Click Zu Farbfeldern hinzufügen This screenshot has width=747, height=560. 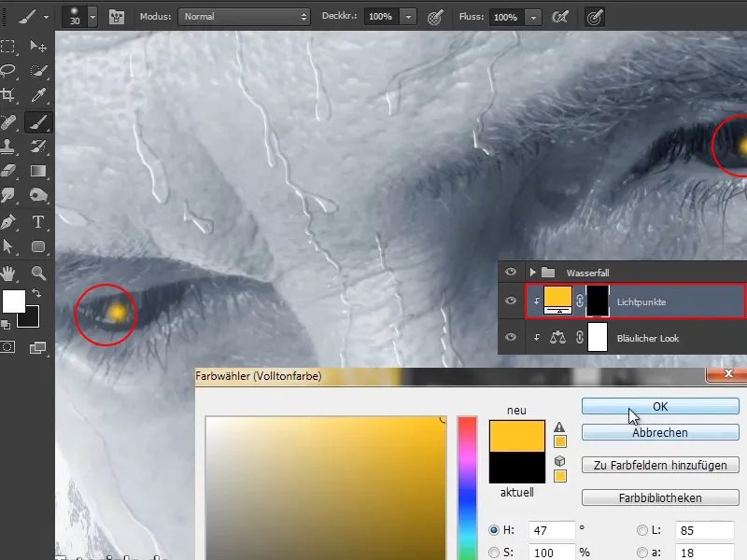click(x=660, y=465)
